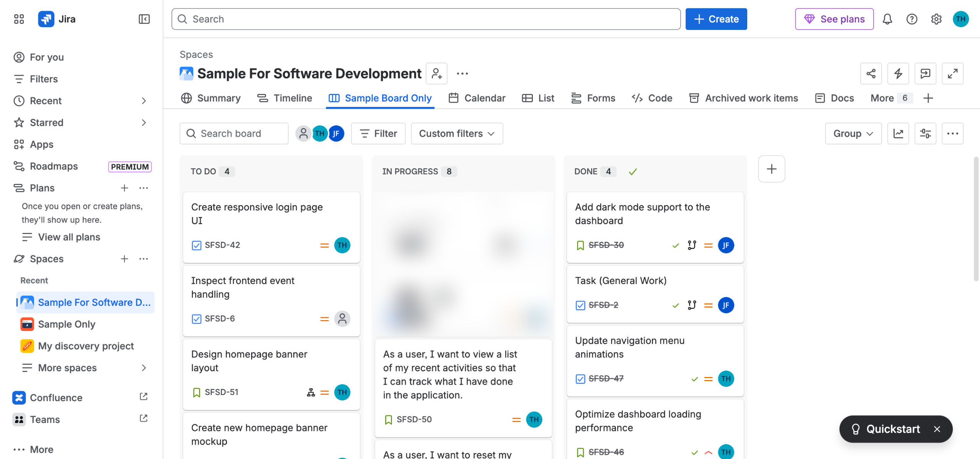Switch to the Timeline tab
Viewport: 980px width, 459px height.
[x=284, y=98]
